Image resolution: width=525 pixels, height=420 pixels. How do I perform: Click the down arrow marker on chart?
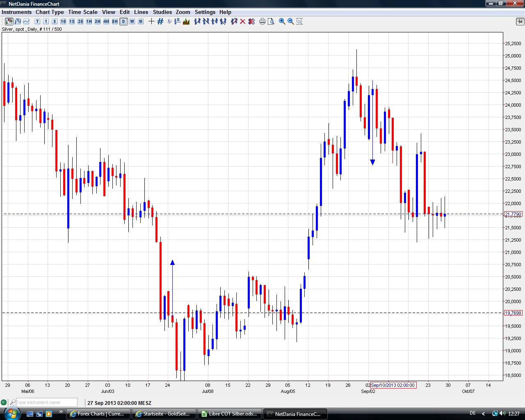point(372,162)
